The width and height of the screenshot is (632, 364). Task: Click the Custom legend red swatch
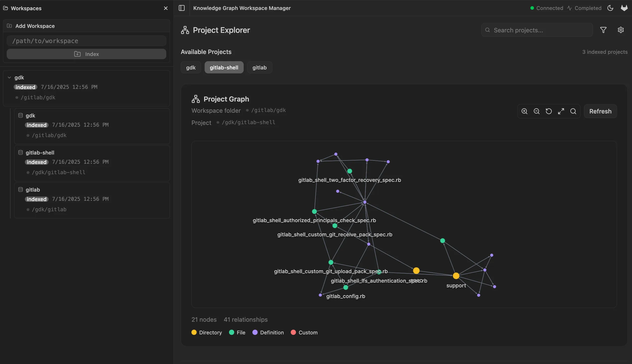(293, 332)
